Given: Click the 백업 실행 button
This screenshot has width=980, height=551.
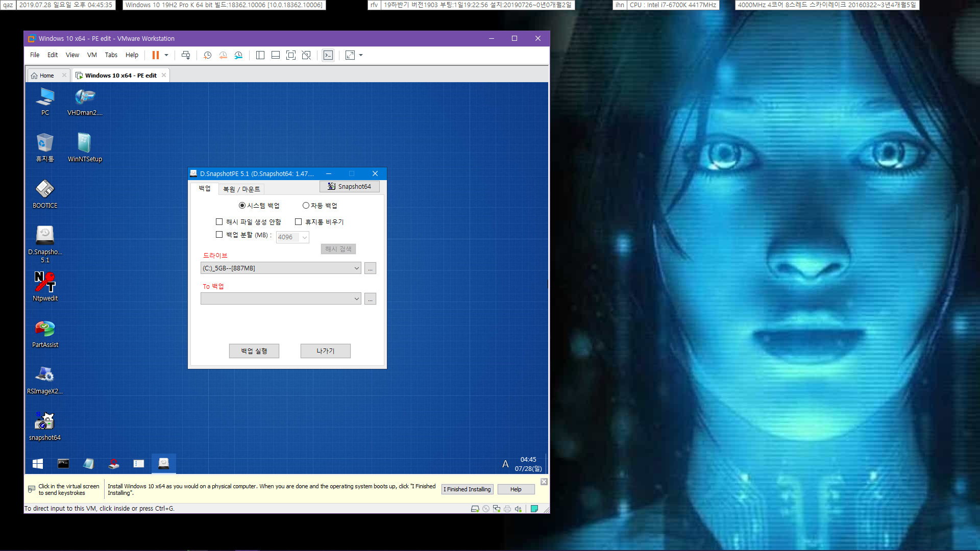Looking at the screenshot, I should tap(254, 350).
